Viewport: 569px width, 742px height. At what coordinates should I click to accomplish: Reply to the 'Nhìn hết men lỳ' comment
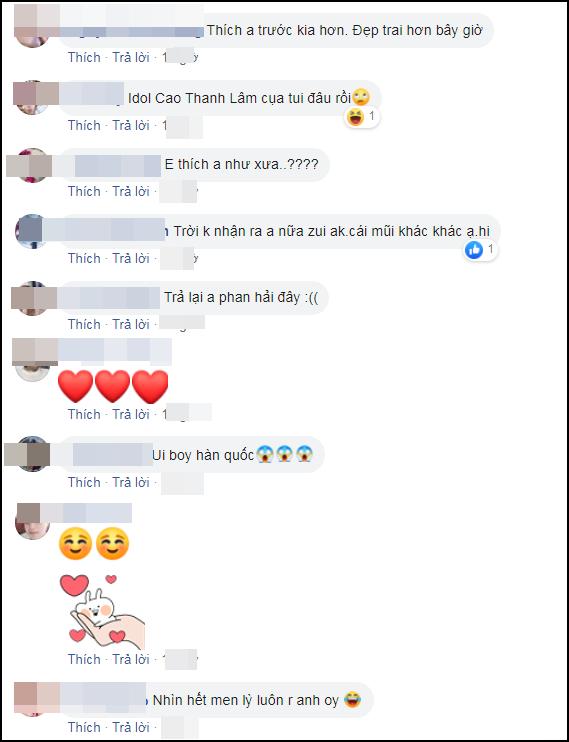point(131,727)
